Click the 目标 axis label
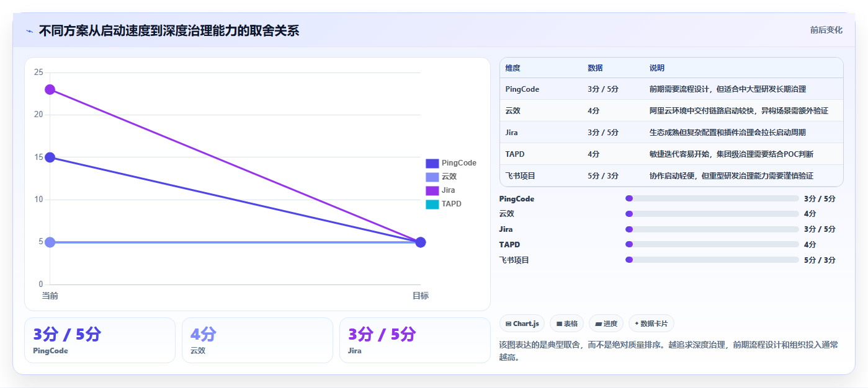This screenshot has width=868, height=388. click(x=420, y=296)
